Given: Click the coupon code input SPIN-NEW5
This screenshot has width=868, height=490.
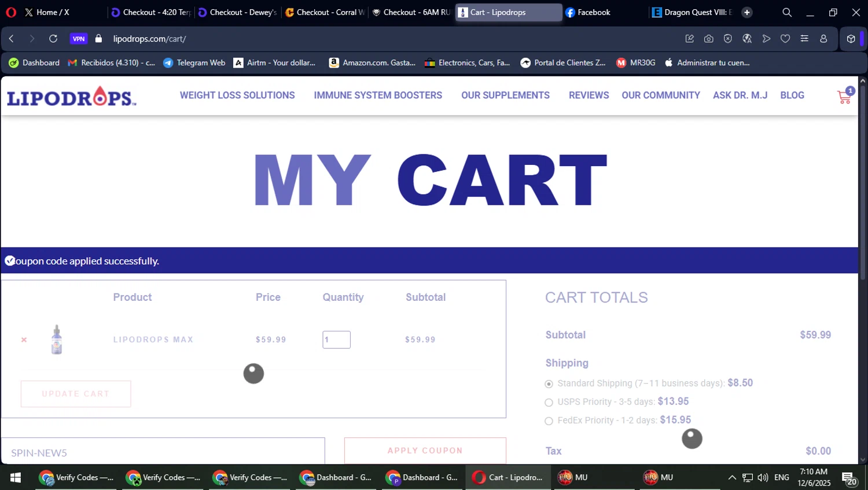Looking at the screenshot, I should (163, 451).
